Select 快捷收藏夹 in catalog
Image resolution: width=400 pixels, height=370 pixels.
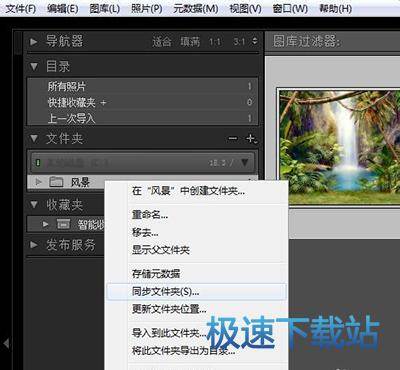(x=142, y=102)
